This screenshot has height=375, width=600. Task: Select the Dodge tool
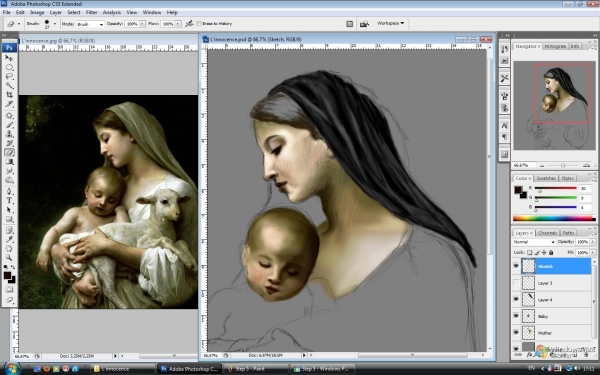click(x=9, y=180)
